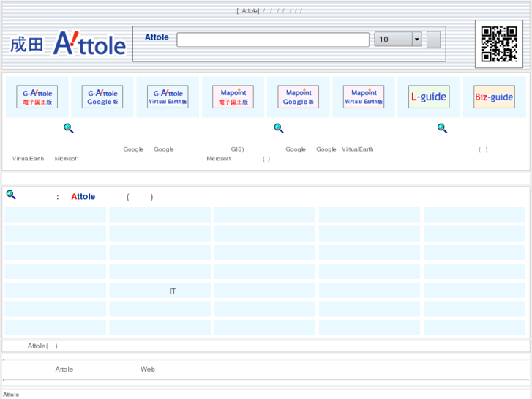Viewport: 532px width, 399px height.
Task: Open Mapoint 電子国土版 banner
Action: (233, 97)
